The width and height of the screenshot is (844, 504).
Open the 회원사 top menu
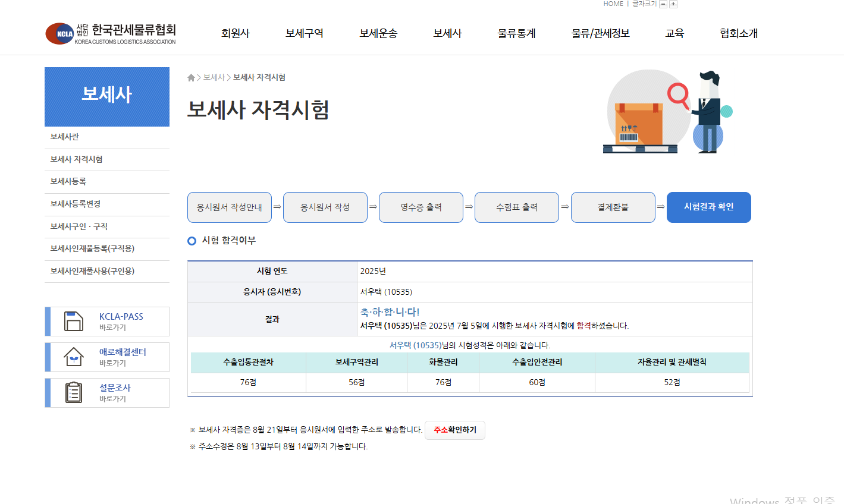coord(235,34)
